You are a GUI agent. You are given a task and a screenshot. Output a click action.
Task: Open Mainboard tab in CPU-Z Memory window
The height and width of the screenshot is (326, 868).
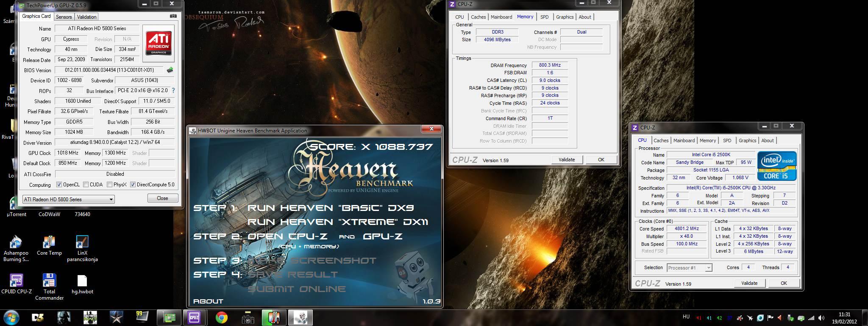(501, 17)
